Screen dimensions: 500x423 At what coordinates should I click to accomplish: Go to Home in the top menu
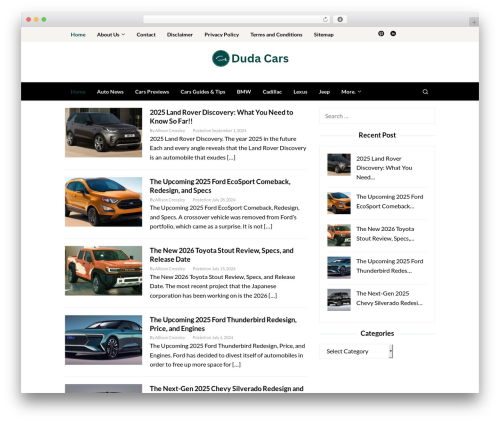click(78, 35)
